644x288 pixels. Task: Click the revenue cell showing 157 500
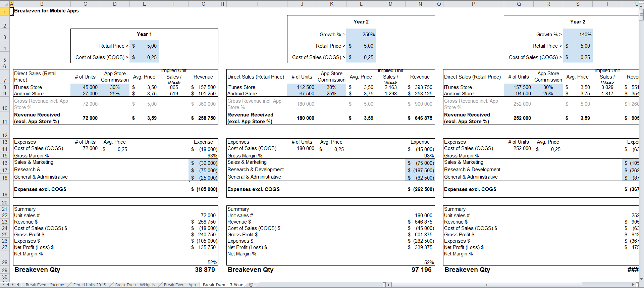pyautogui.click(x=203, y=87)
